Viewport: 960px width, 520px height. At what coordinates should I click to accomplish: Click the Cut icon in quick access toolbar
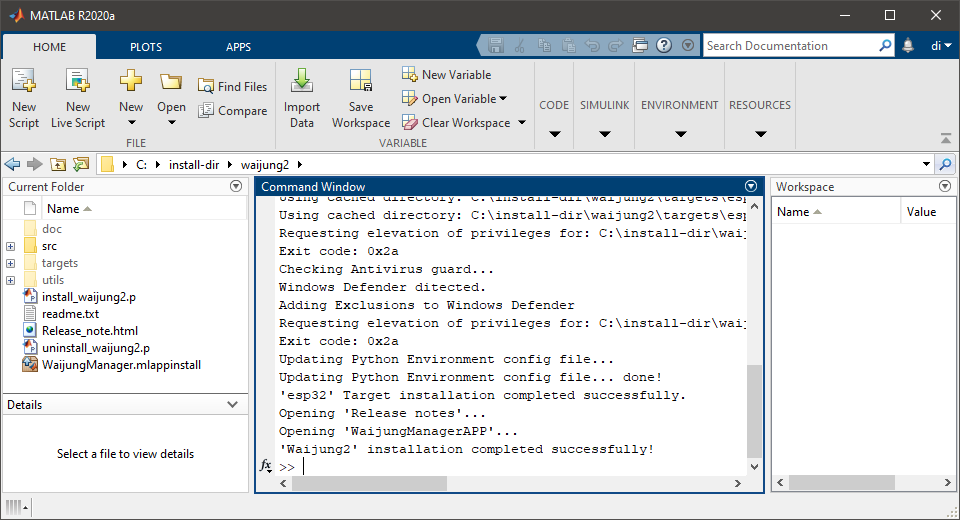coord(520,45)
